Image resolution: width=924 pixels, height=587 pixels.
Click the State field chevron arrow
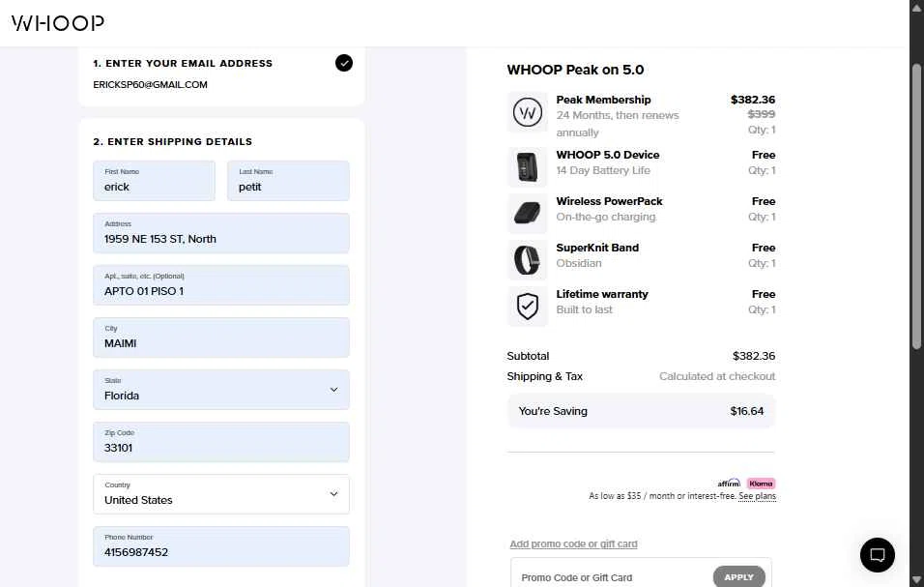coord(334,390)
